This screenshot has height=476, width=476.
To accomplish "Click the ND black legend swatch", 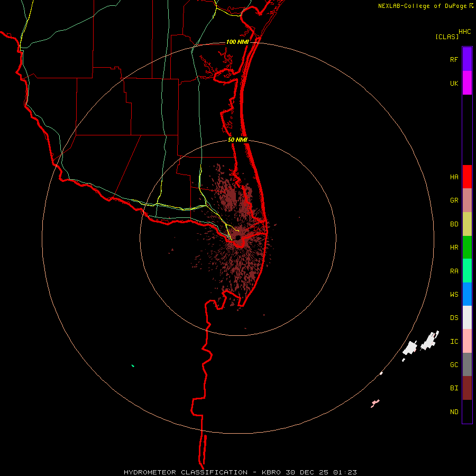I will point(467,411).
